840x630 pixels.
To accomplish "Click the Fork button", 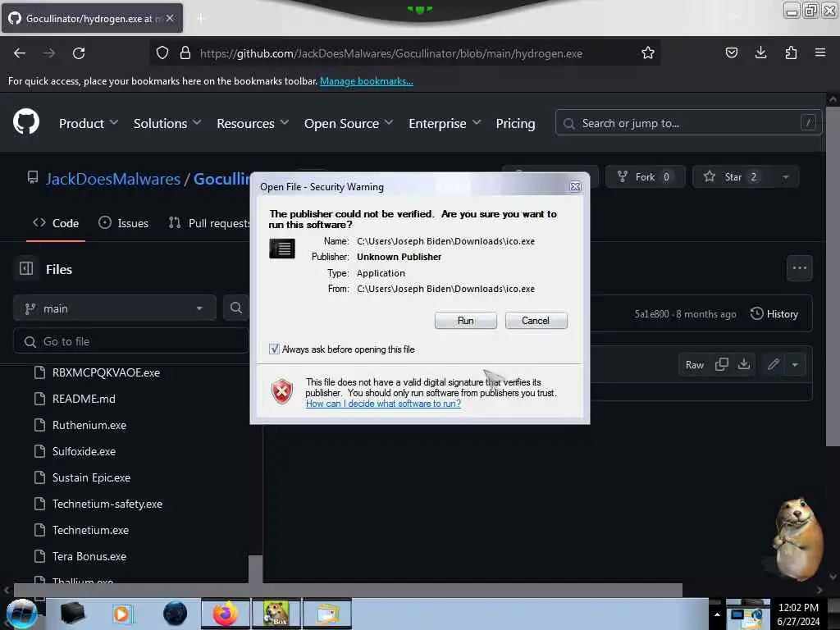I will tap(645, 177).
